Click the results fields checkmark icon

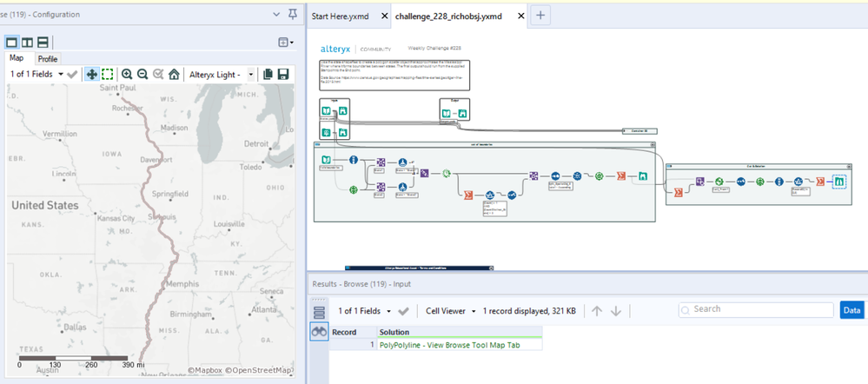pyautogui.click(x=403, y=311)
